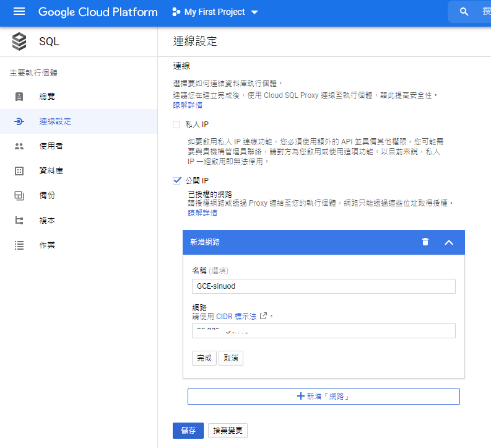Screen dimensions: 491x448
Task: Select 連線設定 in the sidebar
Action: tap(55, 121)
